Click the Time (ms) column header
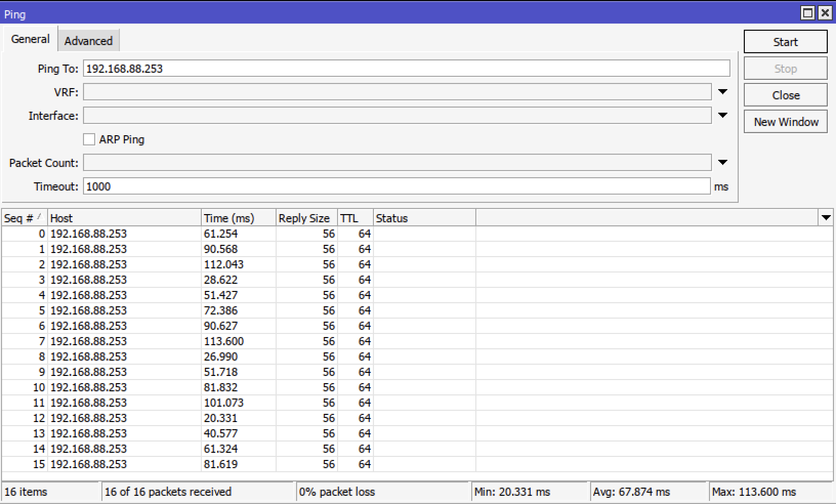Screen dimensions: 836x504 [x=228, y=218]
